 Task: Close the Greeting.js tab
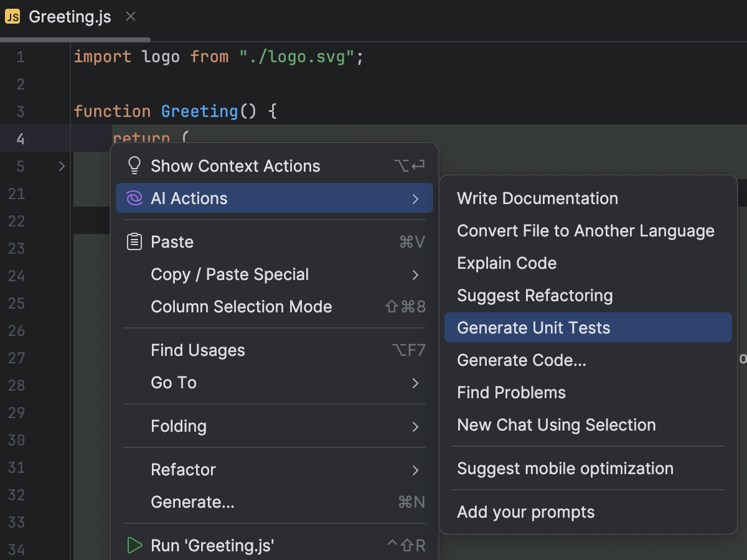(x=130, y=17)
